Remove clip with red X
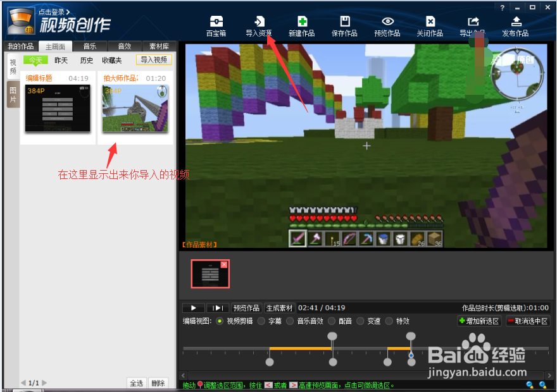557x392 pixels. tap(224, 265)
